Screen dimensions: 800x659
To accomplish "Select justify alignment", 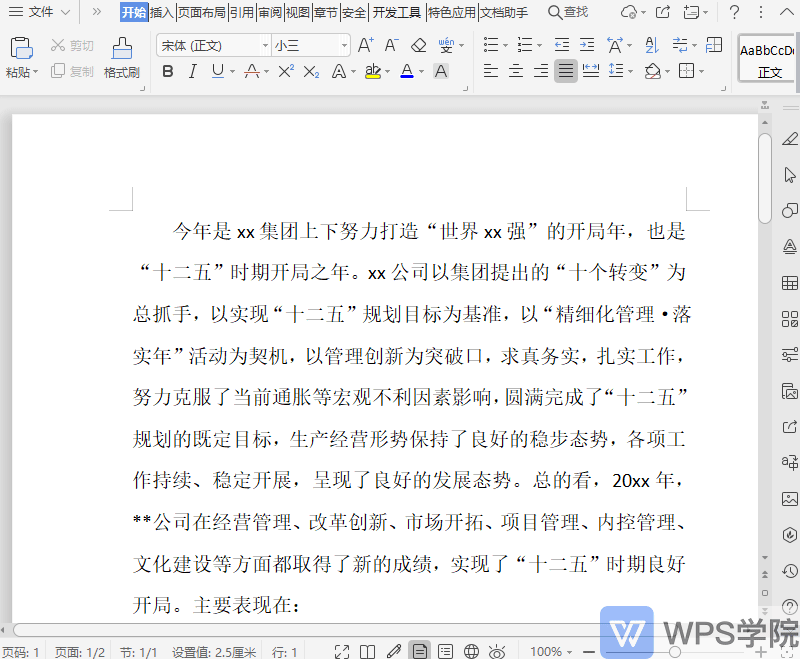I will (566, 71).
